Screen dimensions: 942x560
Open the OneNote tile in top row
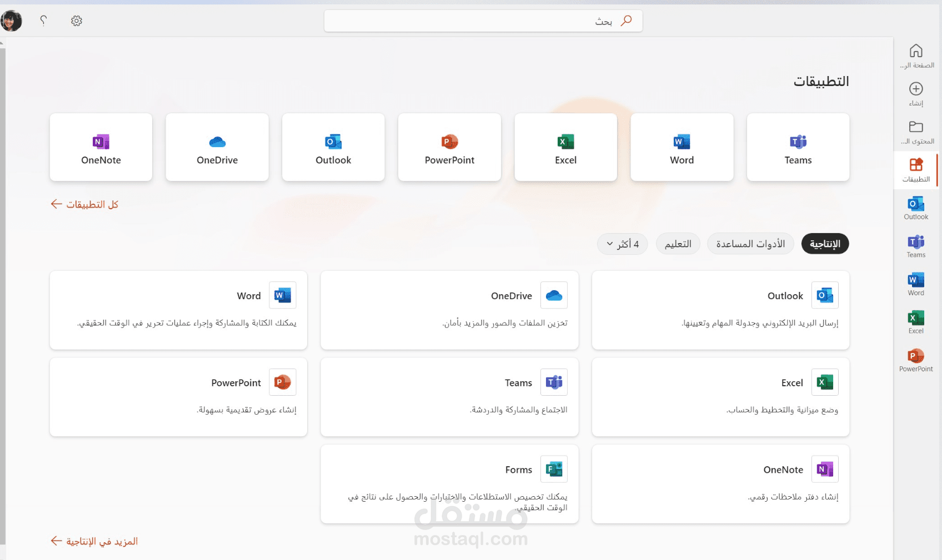pos(101,147)
